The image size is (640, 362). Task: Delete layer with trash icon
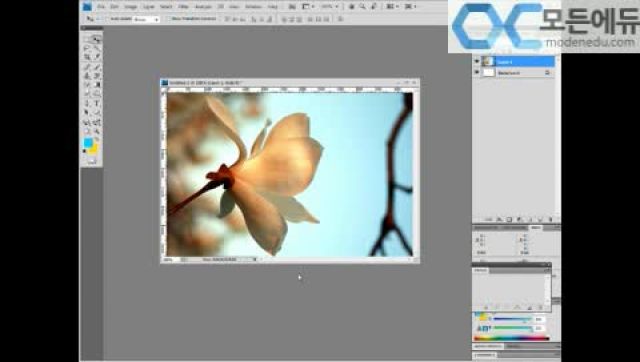pos(551,219)
